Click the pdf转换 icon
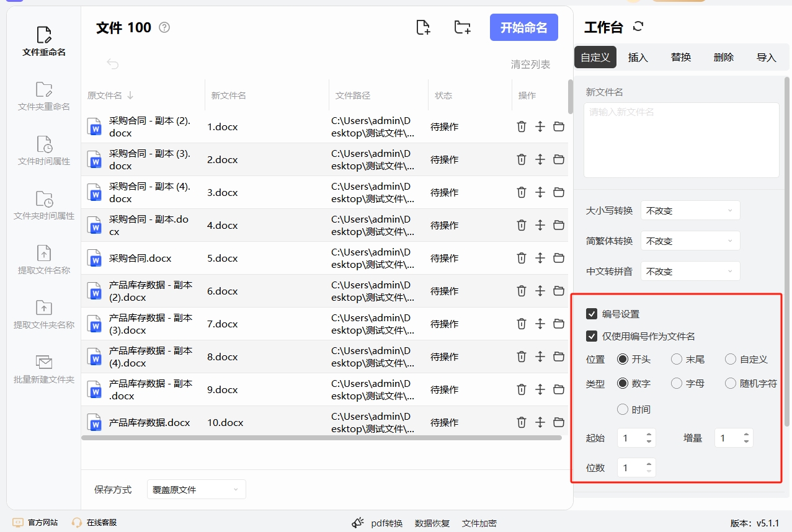 coord(358,523)
